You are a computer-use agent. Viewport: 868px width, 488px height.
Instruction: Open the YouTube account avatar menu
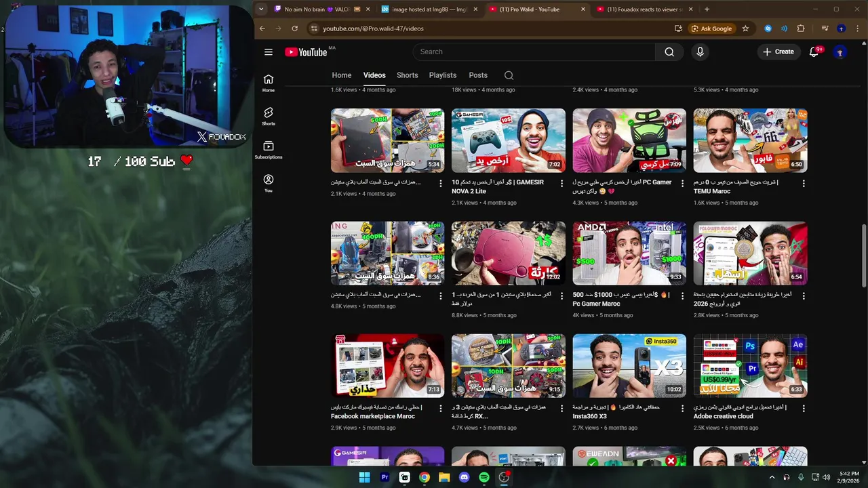click(x=840, y=52)
